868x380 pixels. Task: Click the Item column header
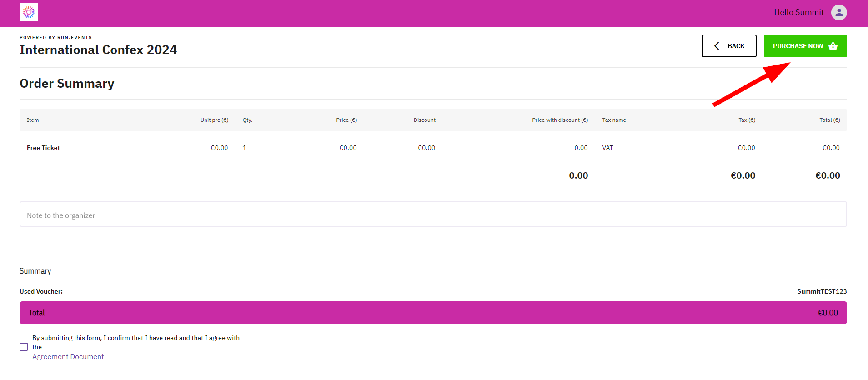(x=33, y=120)
